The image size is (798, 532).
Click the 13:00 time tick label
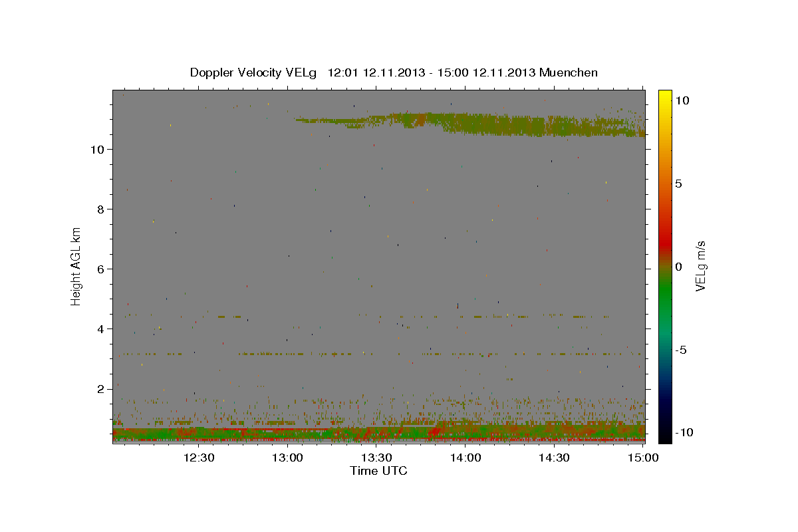click(x=287, y=458)
